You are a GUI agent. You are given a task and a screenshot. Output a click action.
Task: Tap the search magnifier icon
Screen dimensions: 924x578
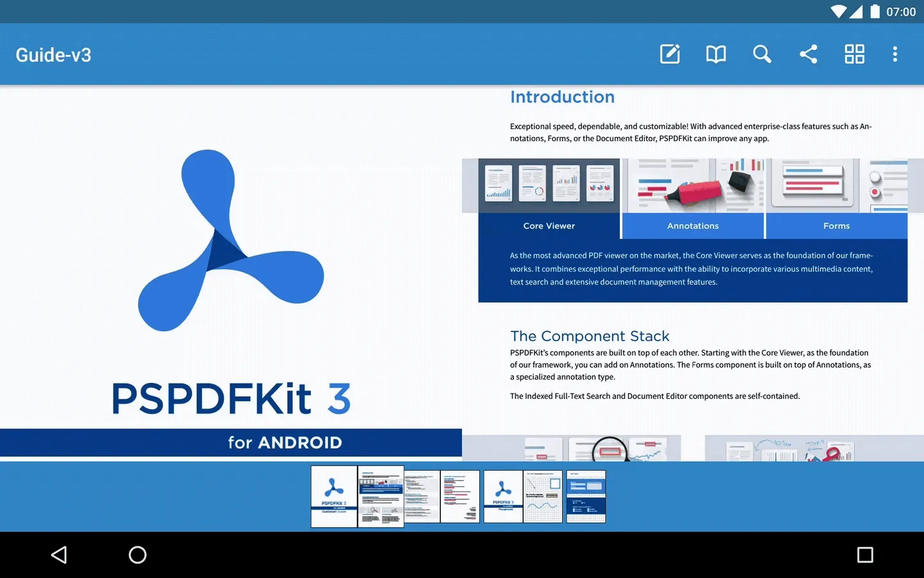[x=762, y=54]
